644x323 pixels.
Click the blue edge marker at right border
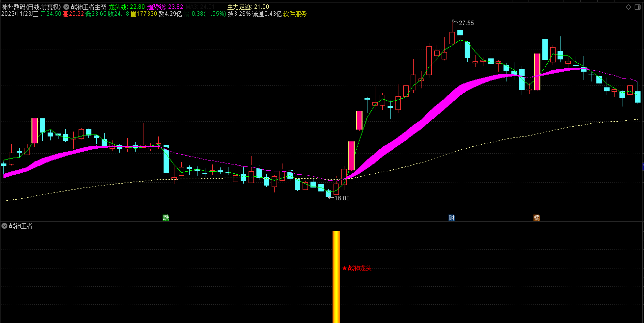pyautogui.click(x=642, y=168)
